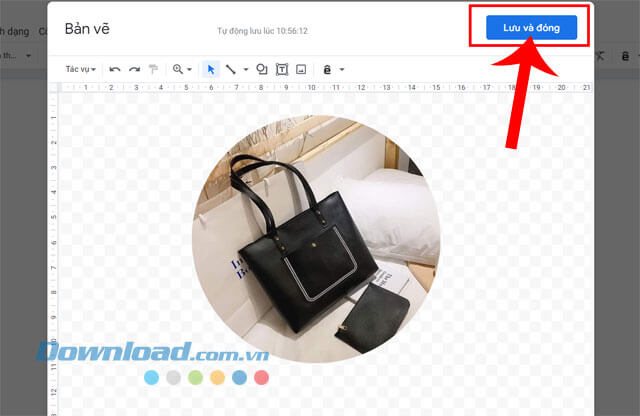The width and height of the screenshot is (640, 416).
Task: Redo the last undone action
Action: click(134, 69)
